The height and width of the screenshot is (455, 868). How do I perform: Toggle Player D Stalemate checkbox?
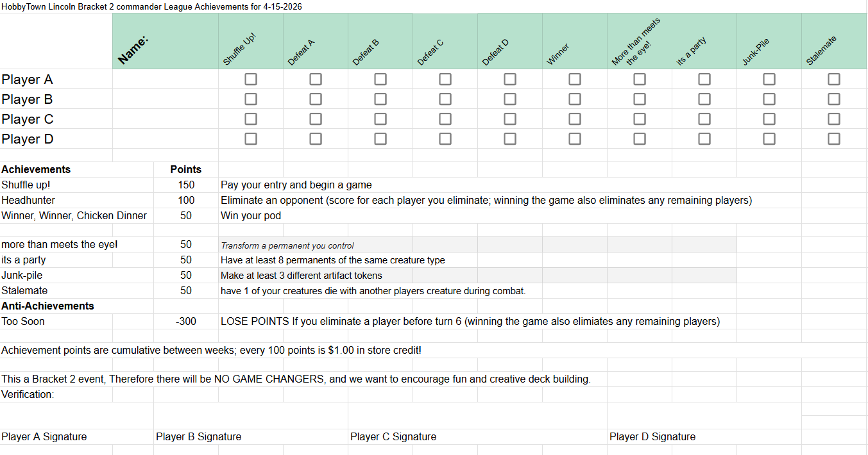pyautogui.click(x=833, y=139)
